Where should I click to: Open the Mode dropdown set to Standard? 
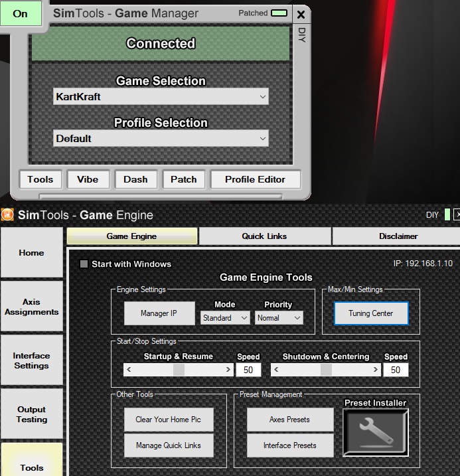225,318
